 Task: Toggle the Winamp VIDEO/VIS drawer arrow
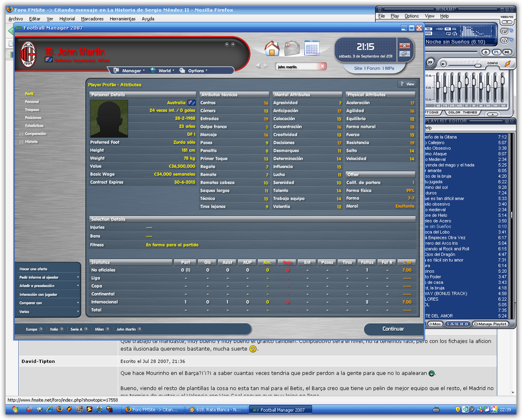(507, 22)
